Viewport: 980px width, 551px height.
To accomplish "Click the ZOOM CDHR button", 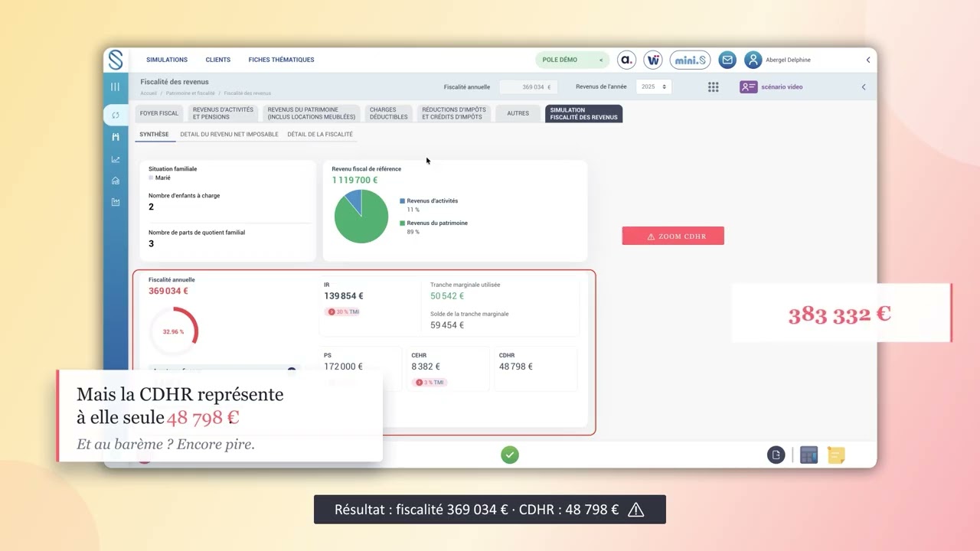I will (x=673, y=236).
